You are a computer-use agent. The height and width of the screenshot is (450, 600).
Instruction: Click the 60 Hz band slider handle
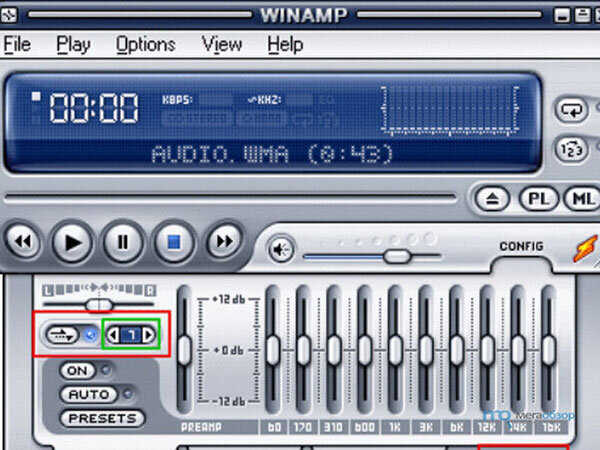pos(273,350)
